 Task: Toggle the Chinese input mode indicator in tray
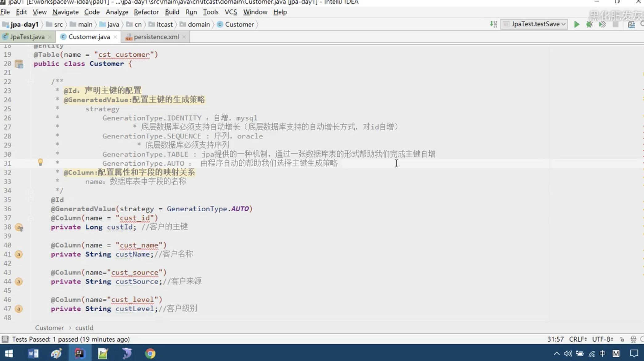coord(602,353)
